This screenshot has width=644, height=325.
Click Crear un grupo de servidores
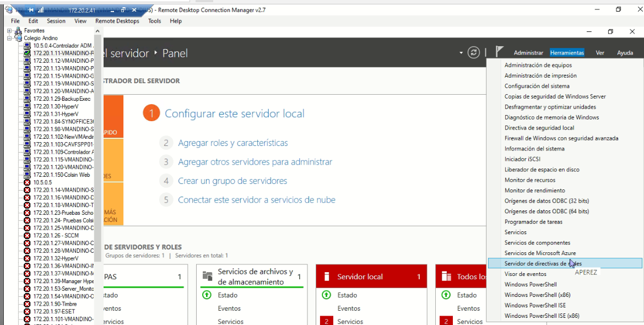point(232,181)
